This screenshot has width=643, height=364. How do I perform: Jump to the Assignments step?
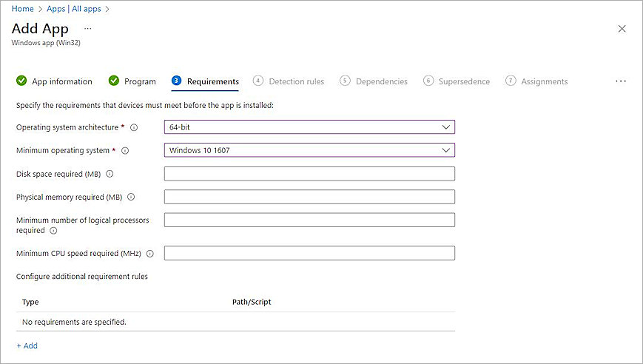(x=536, y=81)
